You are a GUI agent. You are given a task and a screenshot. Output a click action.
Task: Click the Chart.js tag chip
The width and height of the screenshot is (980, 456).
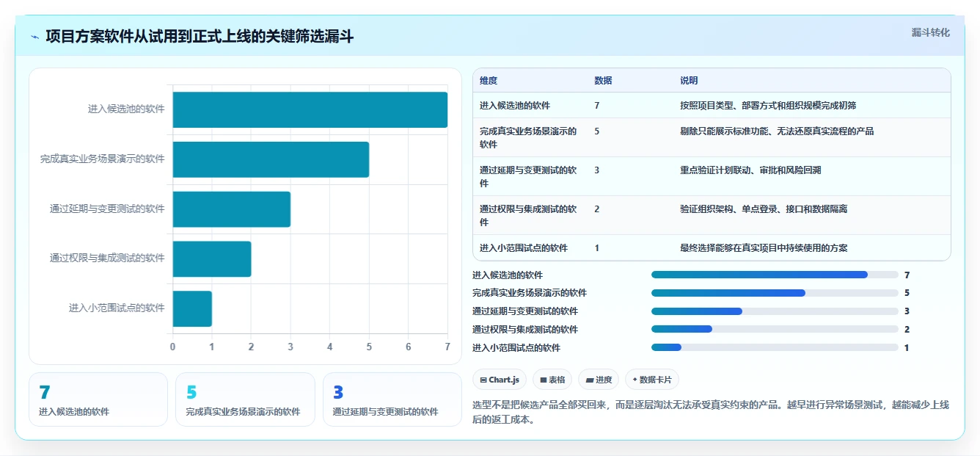click(500, 380)
